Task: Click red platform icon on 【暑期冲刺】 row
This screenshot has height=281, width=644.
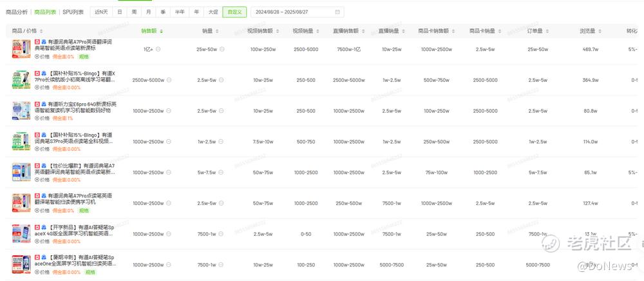Action: click(37, 258)
